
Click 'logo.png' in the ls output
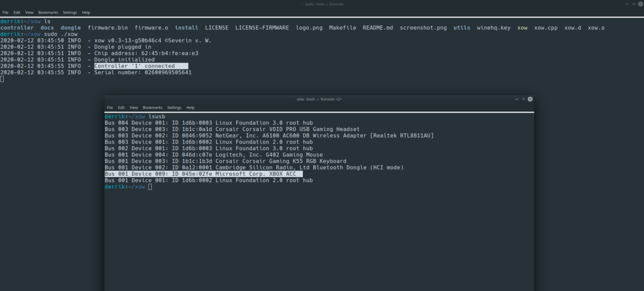[310, 27]
